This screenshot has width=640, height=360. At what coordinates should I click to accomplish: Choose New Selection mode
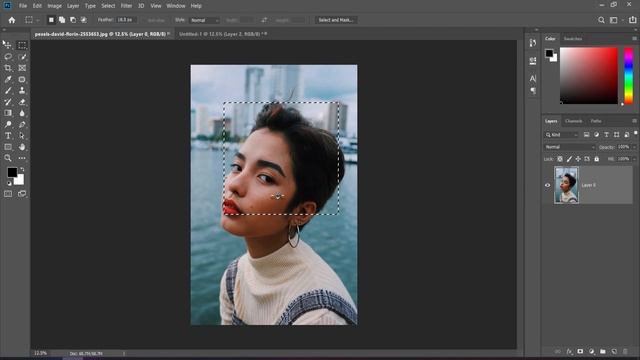[x=51, y=20]
